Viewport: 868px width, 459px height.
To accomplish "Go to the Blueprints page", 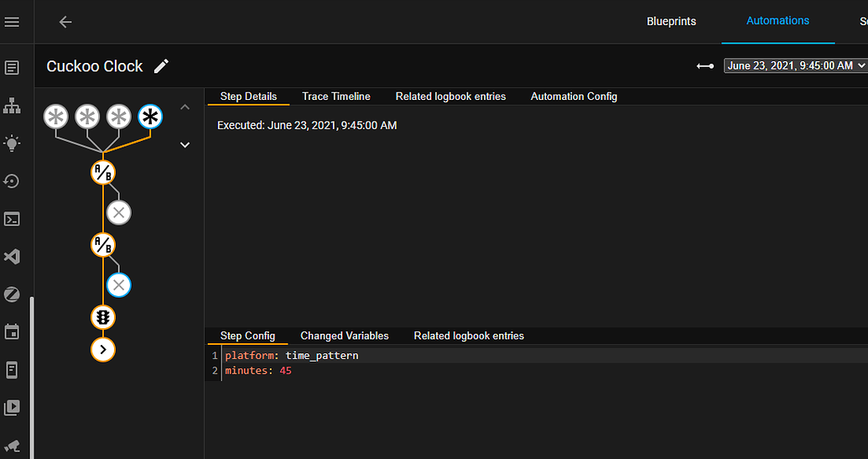I will [x=671, y=22].
